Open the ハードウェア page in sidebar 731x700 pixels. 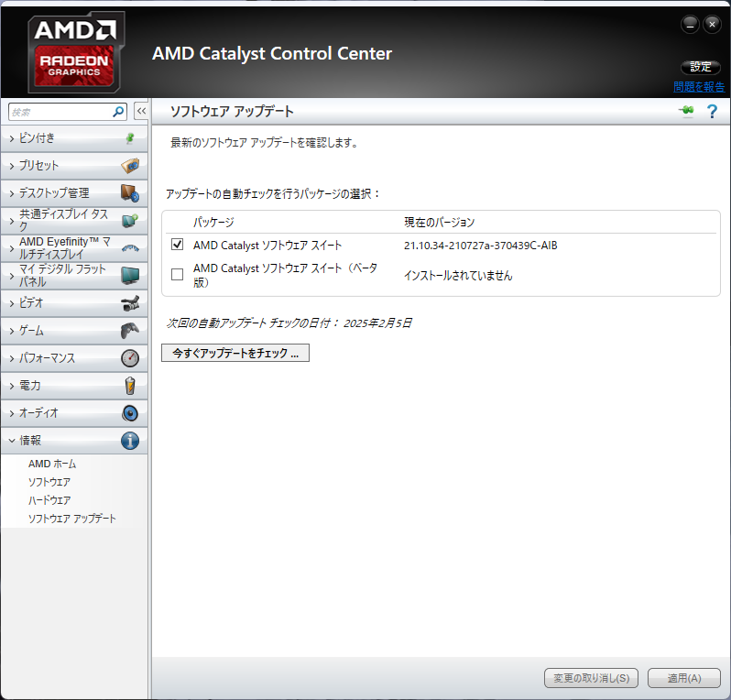pos(49,500)
